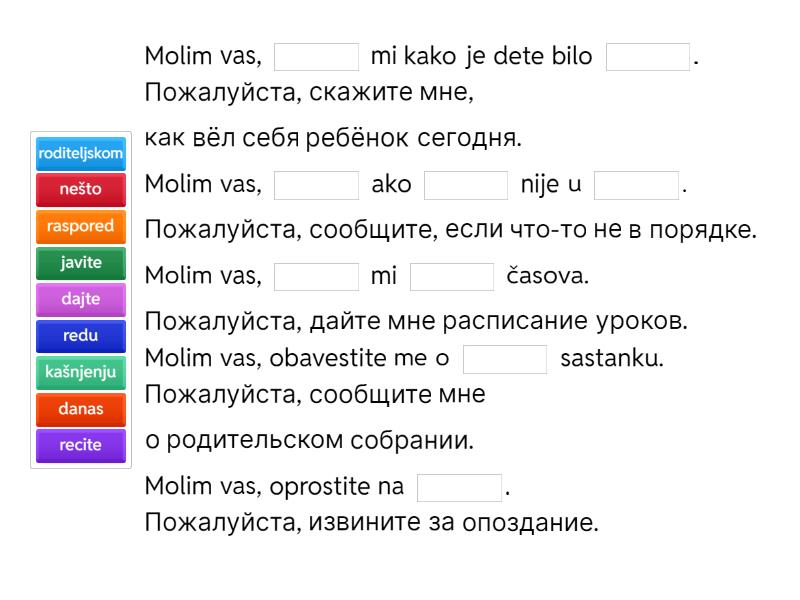Viewport: 800px width, 600px height.
Task: Choose the green 'javite' word tile
Action: 80,262
